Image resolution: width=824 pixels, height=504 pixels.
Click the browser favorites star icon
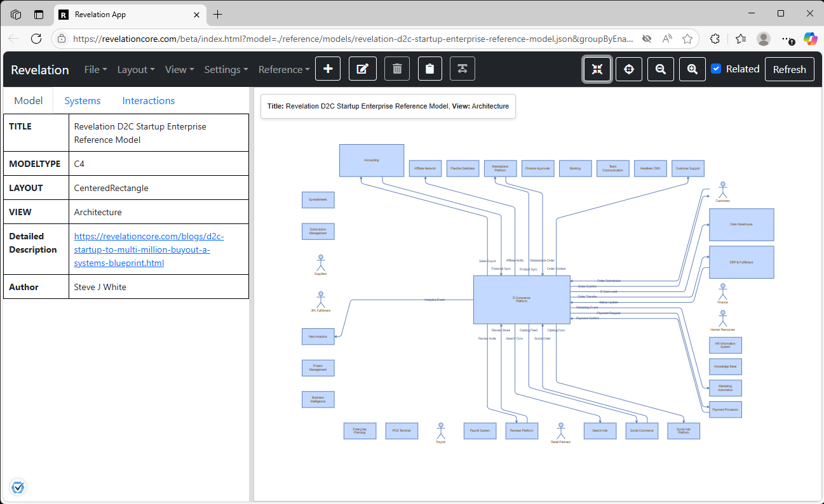coord(687,39)
